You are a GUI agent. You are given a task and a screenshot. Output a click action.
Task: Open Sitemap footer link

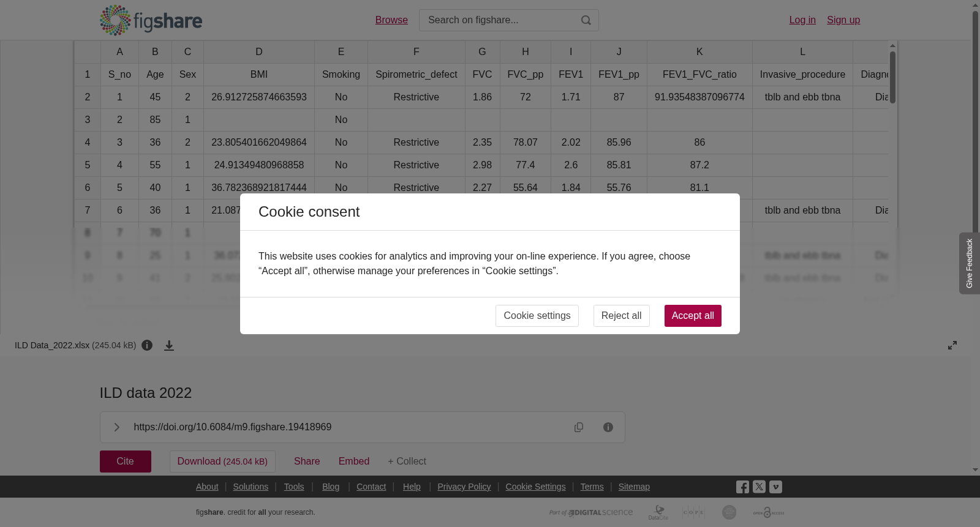point(634,487)
